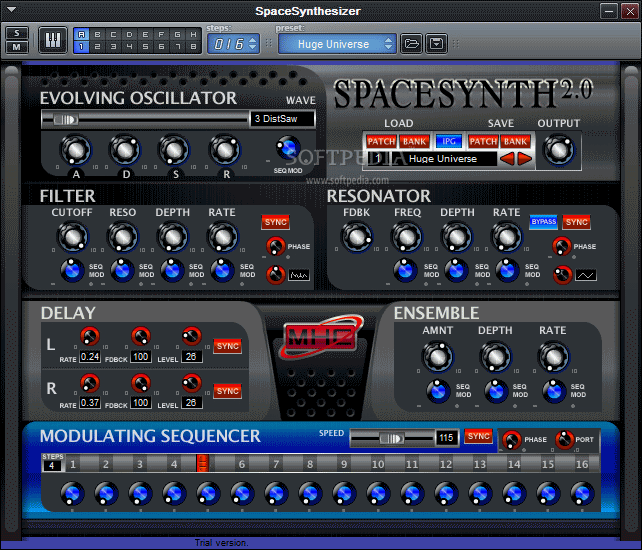This screenshot has height=550, width=642.
Task: Click the Ensemble AMNT knob
Action: [x=438, y=357]
